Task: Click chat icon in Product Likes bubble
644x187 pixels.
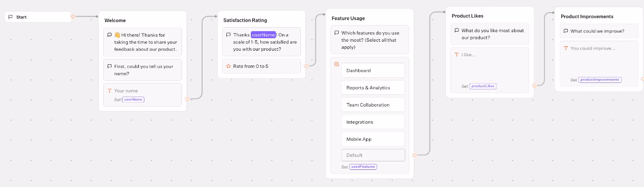Action: pos(457,30)
